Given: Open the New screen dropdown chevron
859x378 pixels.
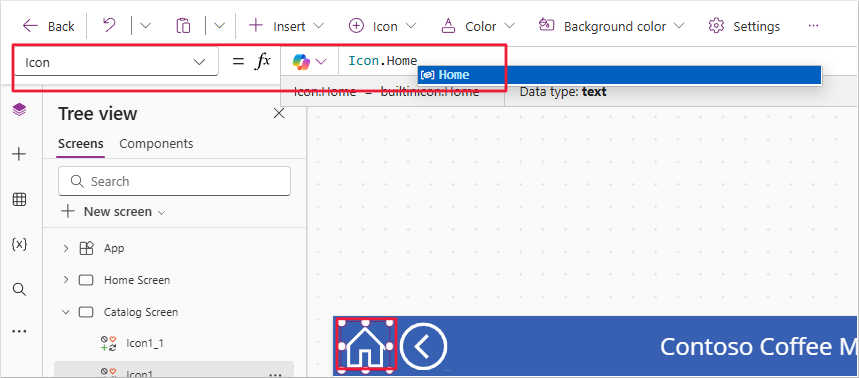Looking at the screenshot, I should point(161,212).
